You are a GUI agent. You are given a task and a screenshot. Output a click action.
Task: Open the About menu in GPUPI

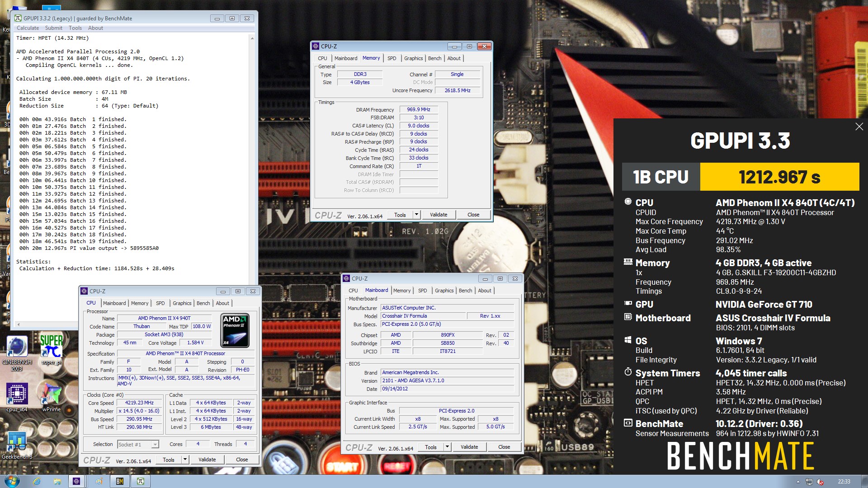(95, 28)
